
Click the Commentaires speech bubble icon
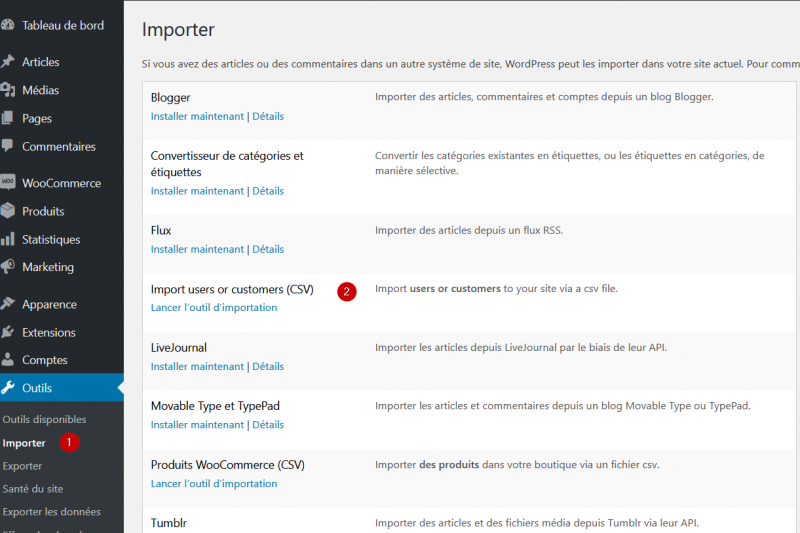click(7, 146)
